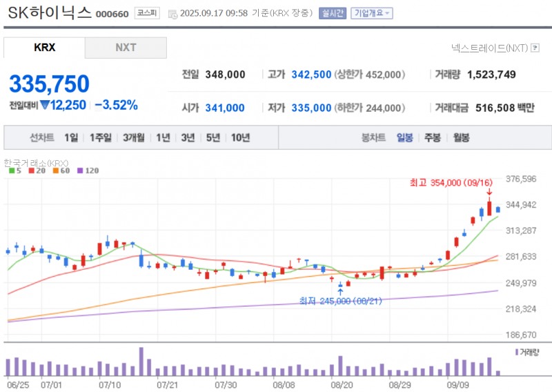Click the 거래대금 value 516,508 백만

pos(505,108)
